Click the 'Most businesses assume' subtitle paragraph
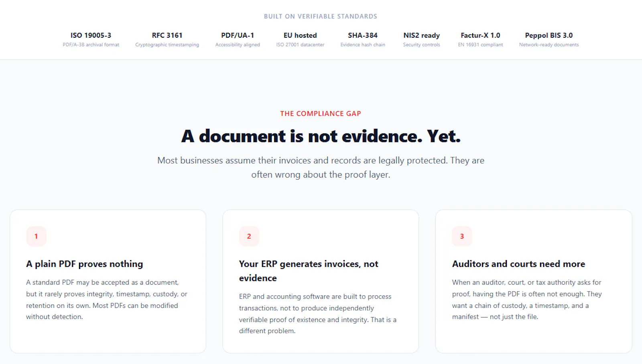Viewport: 642px width, 364px height. pyautogui.click(x=321, y=168)
